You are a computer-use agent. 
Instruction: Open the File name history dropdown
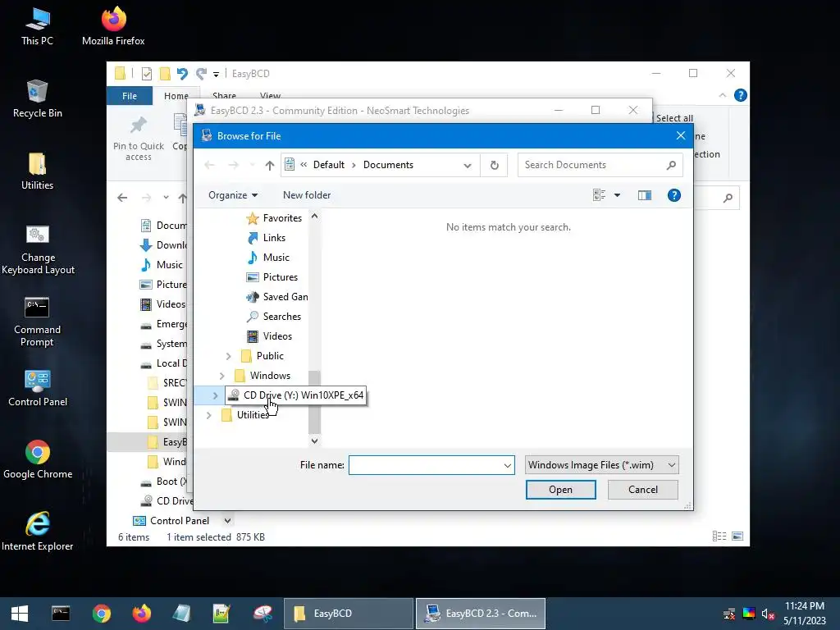tap(507, 466)
